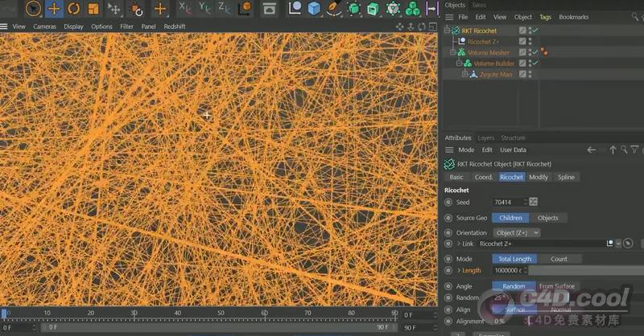Click the viewport zoom navigation icon
The height and width of the screenshot is (336, 644).
pos(411,27)
